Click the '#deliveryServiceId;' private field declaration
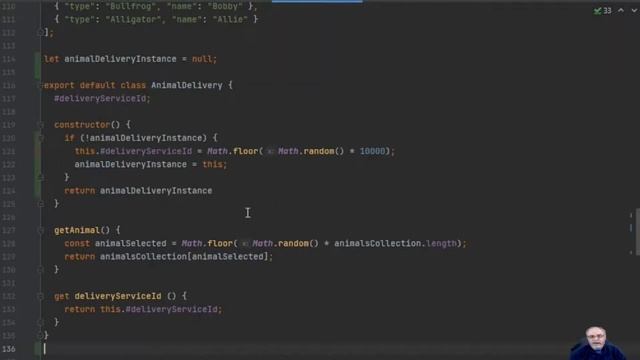Viewport: 640px width, 360px height. [102, 98]
